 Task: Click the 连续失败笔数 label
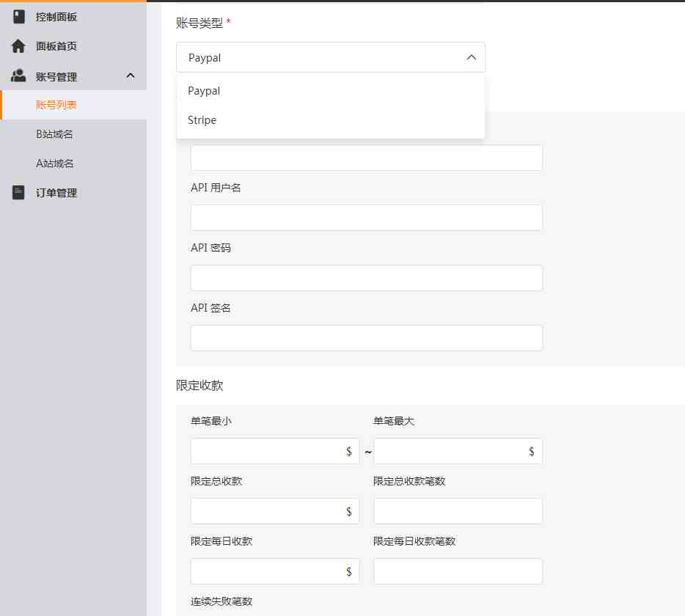click(x=221, y=601)
